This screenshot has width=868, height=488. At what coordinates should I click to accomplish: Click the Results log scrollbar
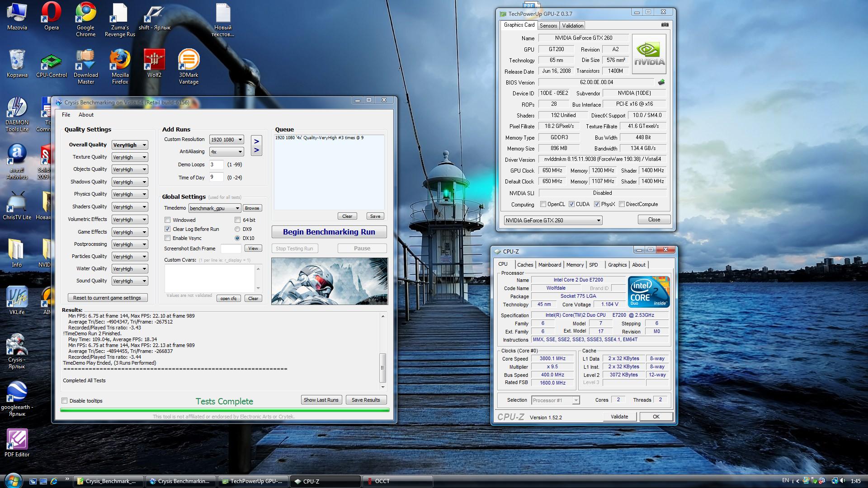[383, 352]
